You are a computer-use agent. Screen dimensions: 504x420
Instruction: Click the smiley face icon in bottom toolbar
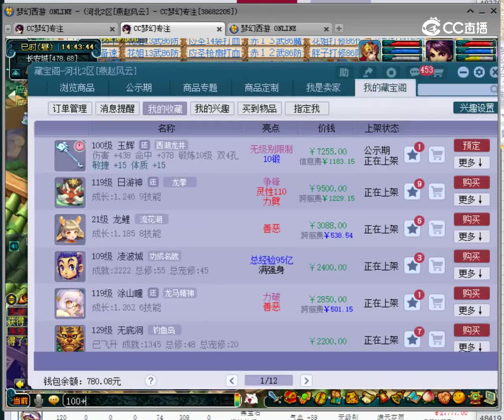[x=459, y=398]
